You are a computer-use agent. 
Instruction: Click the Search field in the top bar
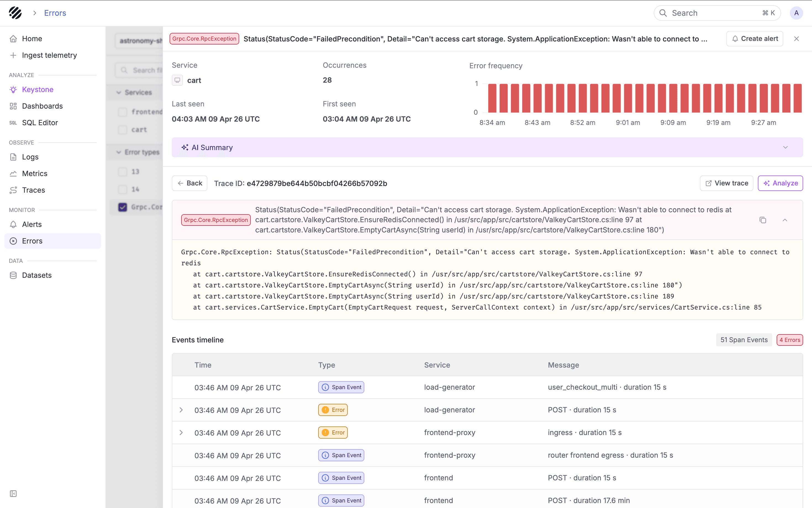[x=717, y=13]
